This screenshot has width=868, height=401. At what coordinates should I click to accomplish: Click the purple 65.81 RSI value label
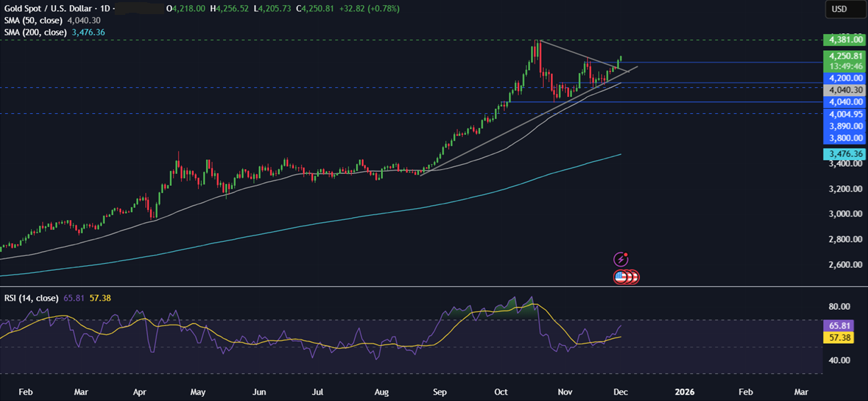click(x=838, y=326)
